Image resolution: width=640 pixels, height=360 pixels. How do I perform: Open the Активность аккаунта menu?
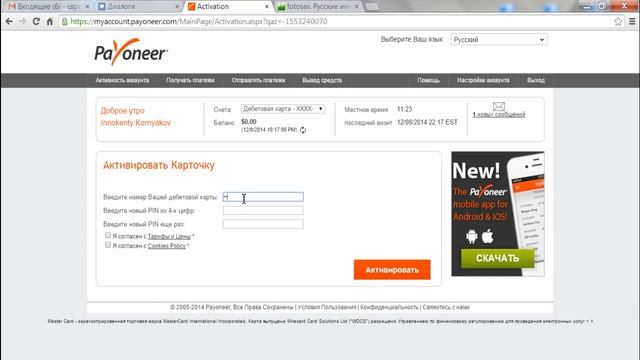[122, 80]
